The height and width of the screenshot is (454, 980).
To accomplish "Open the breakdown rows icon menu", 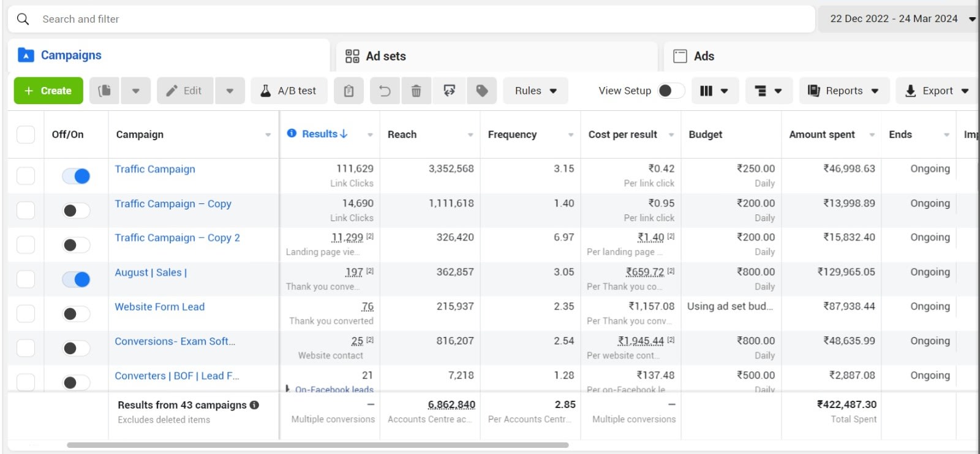I will click(x=768, y=91).
